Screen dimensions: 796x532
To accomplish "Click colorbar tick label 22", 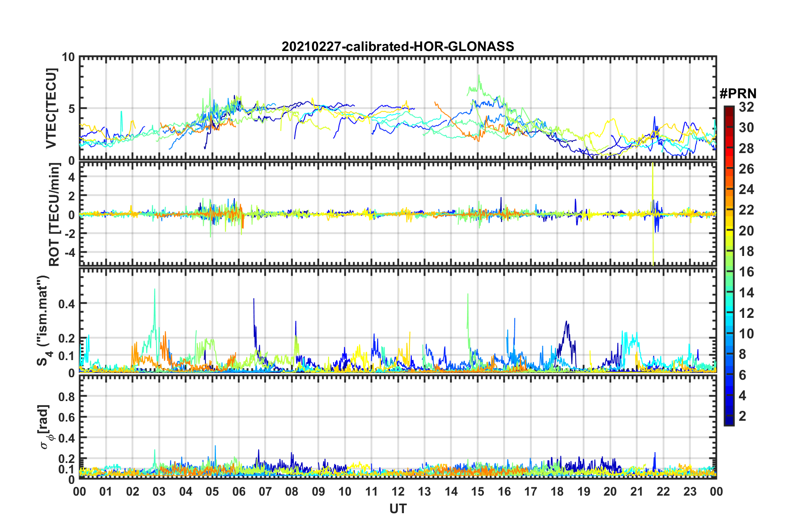I will 746,210.
